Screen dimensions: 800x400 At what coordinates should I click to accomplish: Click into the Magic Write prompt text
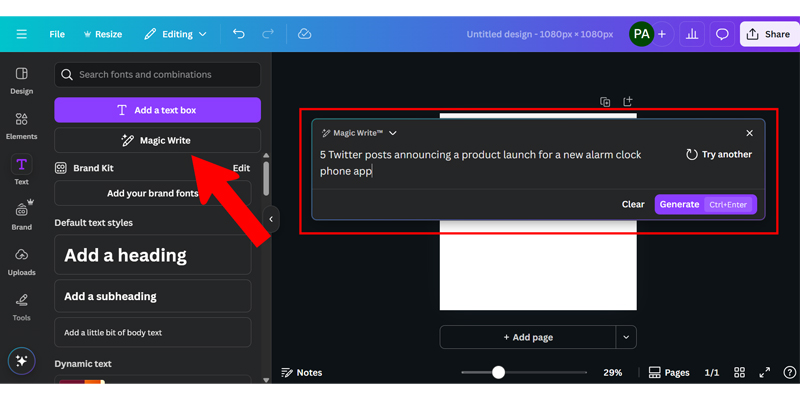(481, 163)
